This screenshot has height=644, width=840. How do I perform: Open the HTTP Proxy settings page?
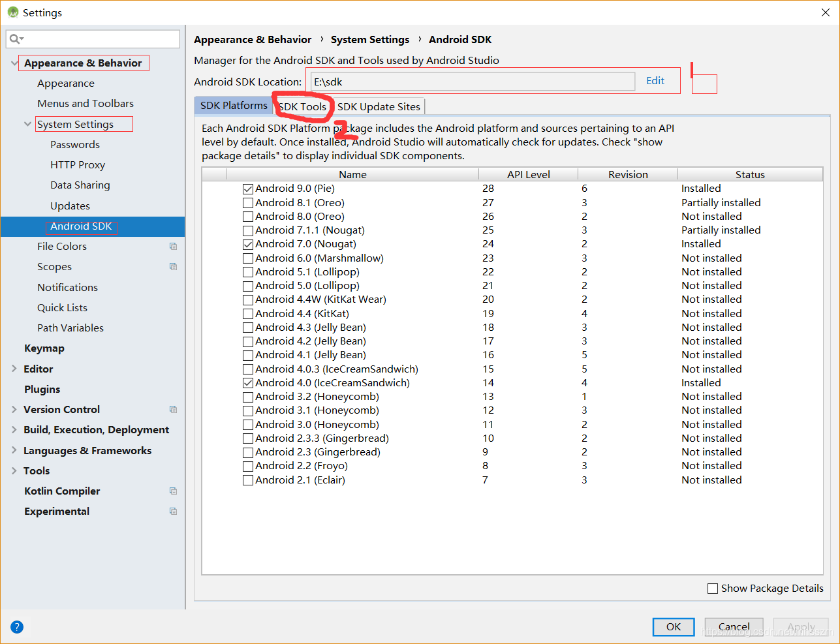[x=78, y=164]
